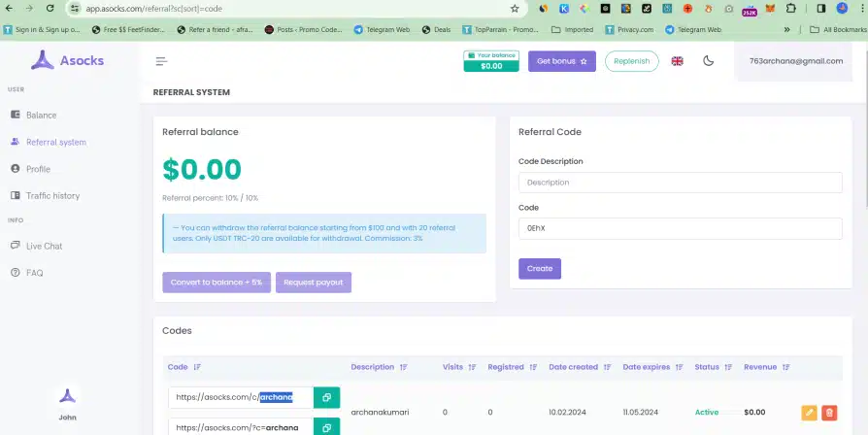Open the browser extensions puzzle icon
Screen dimensions: 868x435
[x=791, y=9]
